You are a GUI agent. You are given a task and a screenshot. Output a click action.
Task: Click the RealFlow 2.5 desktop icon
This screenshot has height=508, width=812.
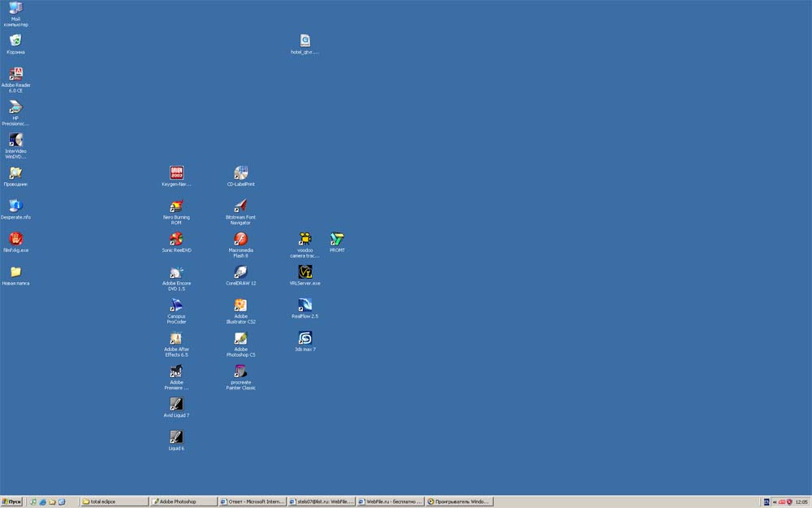(x=304, y=305)
